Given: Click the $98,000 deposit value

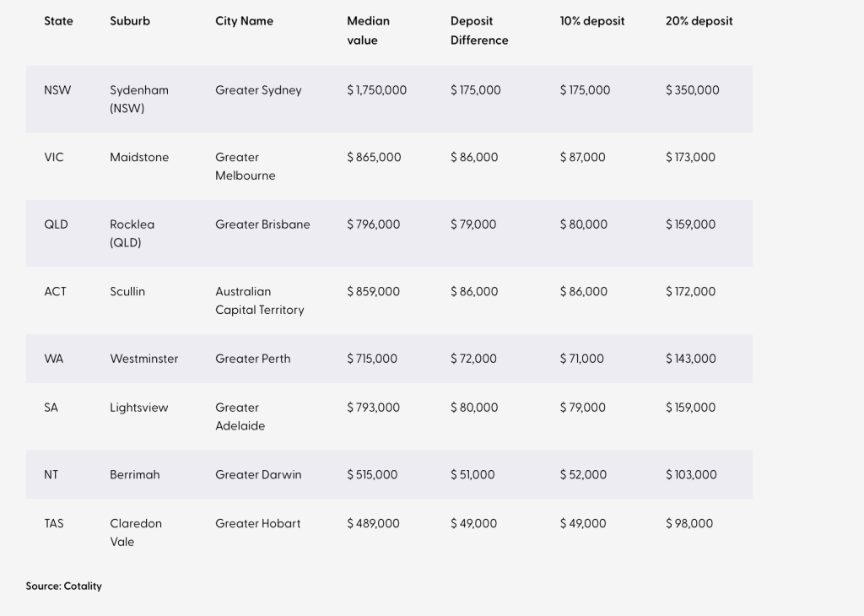Looking at the screenshot, I should click(689, 523).
